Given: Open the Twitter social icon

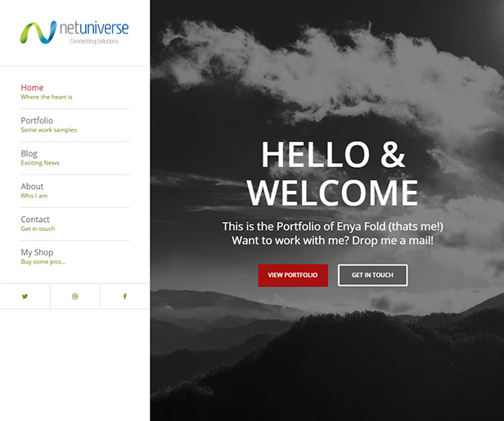Looking at the screenshot, I should tap(25, 297).
